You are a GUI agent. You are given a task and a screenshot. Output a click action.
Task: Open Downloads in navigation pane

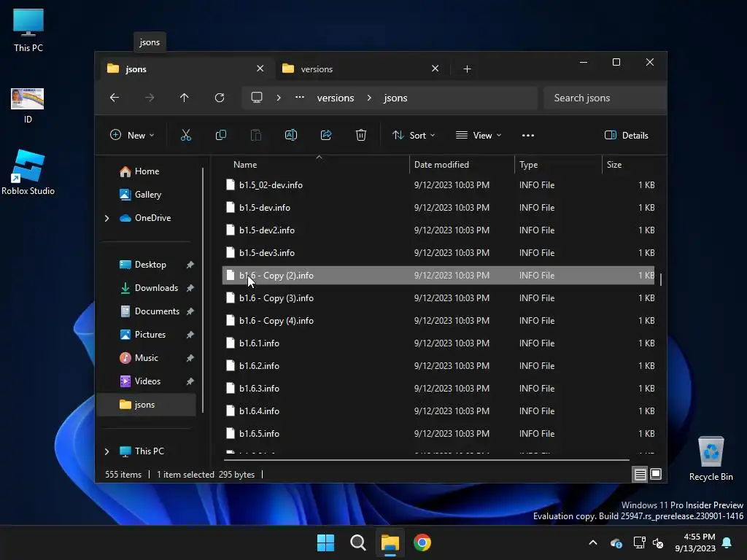pyautogui.click(x=147, y=288)
